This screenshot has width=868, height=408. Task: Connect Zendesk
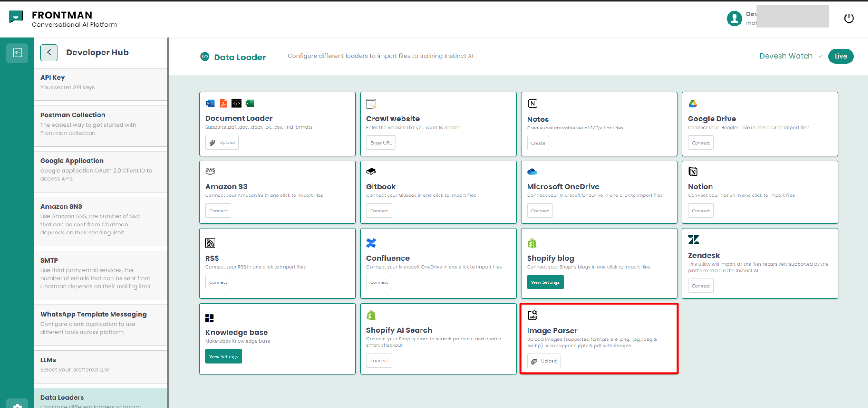click(701, 286)
